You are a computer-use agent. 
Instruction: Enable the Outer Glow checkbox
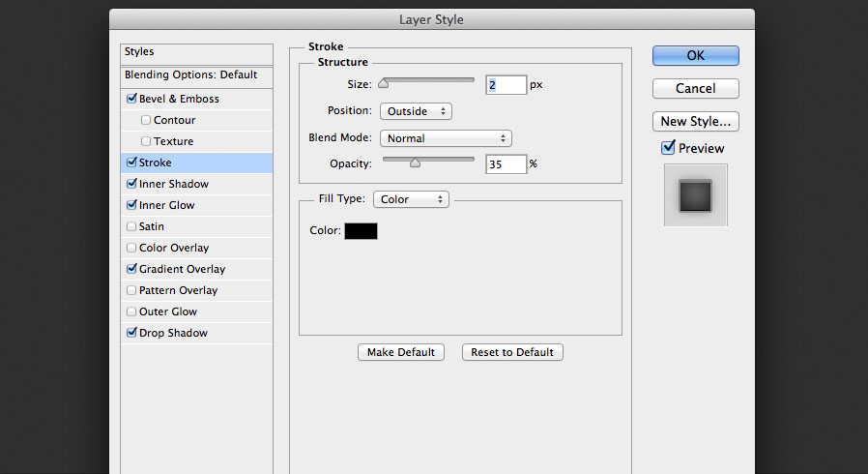(131, 311)
